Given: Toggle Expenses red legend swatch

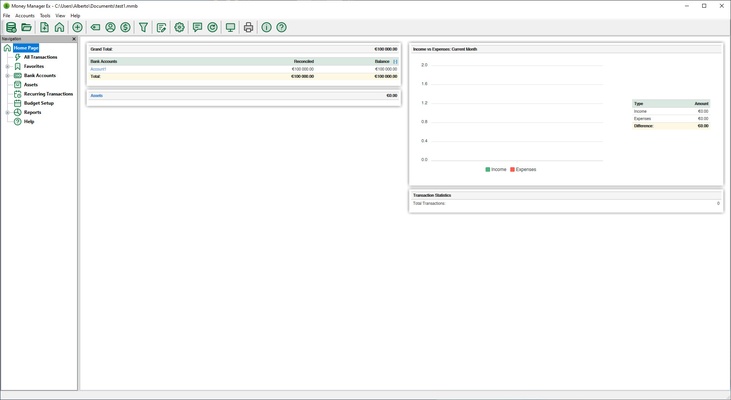Looking at the screenshot, I should coord(512,170).
